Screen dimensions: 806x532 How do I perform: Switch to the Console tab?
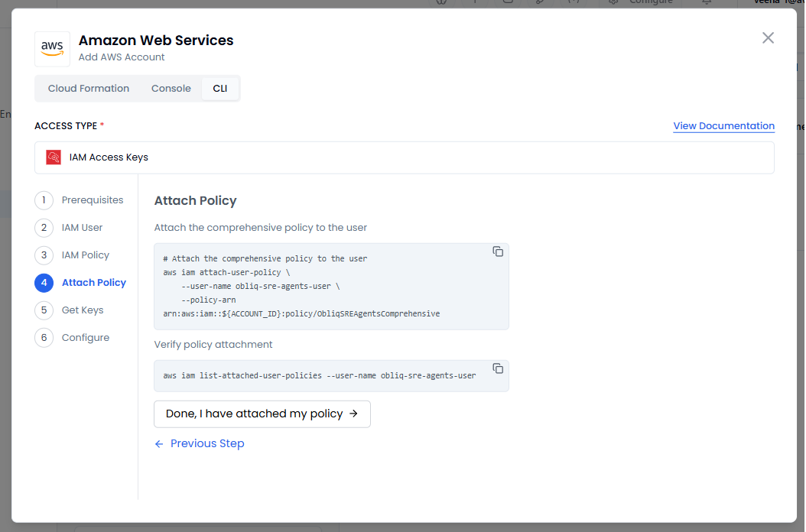pos(171,89)
